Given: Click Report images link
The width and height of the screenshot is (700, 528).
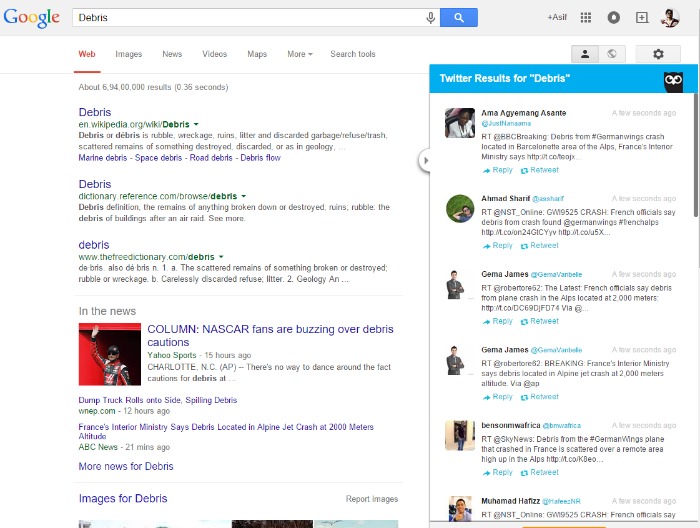Looking at the screenshot, I should coord(372,499).
